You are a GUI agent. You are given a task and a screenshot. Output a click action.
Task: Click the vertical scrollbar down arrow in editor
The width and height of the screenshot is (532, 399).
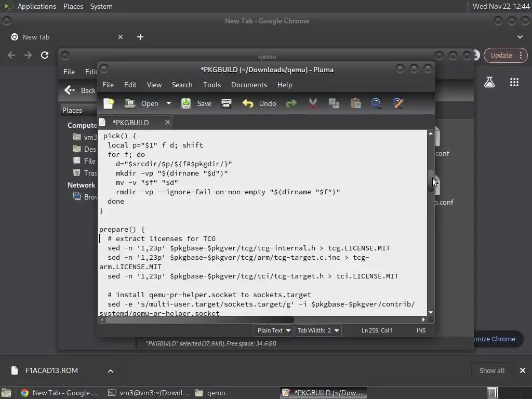click(x=431, y=312)
